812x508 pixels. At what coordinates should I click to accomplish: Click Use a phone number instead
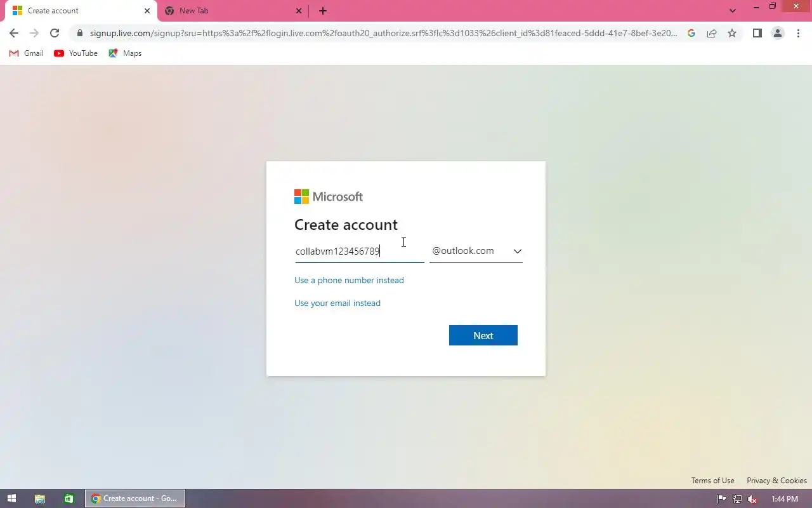pos(349,280)
